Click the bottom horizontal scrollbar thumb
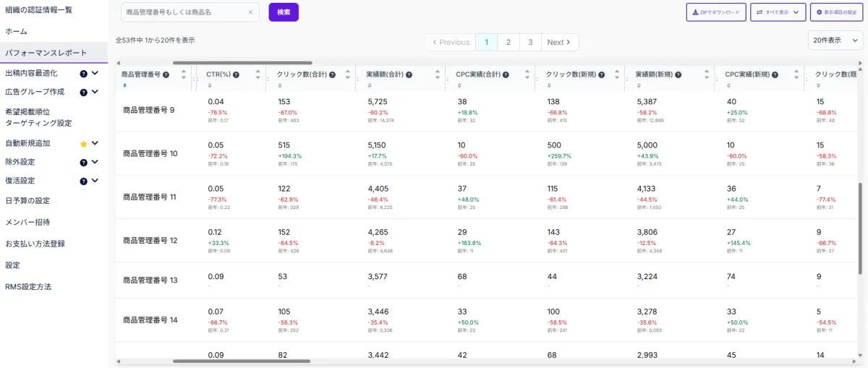 [242, 361]
